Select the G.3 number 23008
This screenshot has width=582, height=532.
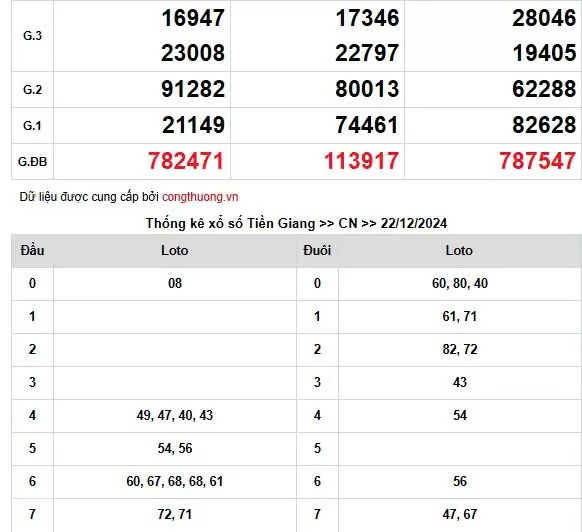point(193,53)
